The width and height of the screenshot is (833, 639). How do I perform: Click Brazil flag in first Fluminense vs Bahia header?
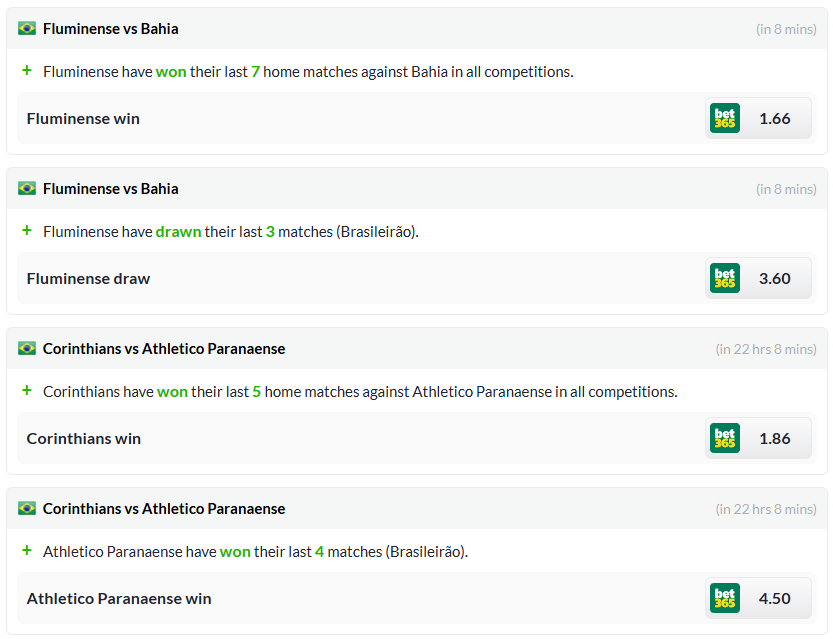click(27, 28)
